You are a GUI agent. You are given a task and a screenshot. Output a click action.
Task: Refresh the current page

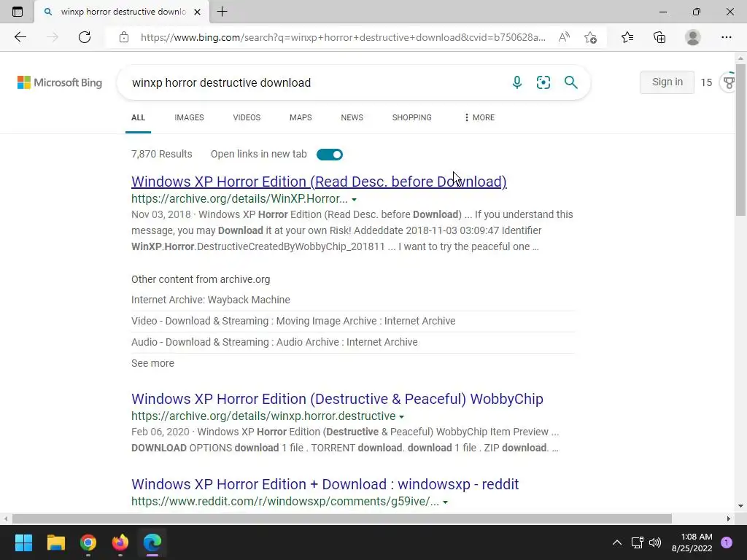point(85,37)
